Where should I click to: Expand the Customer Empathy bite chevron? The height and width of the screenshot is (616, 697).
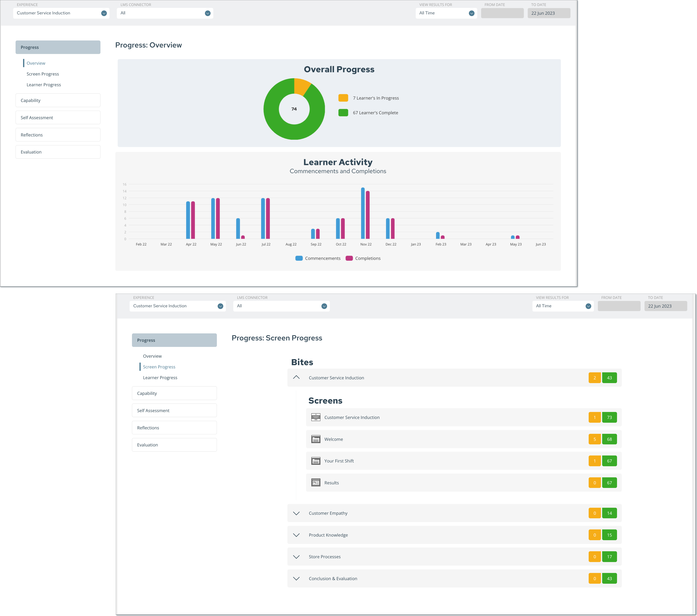(x=296, y=513)
